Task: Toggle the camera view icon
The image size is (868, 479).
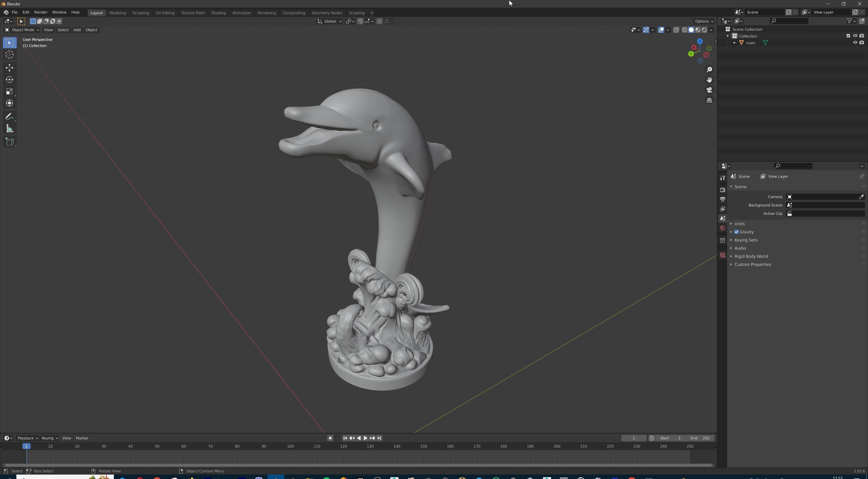Action: (709, 90)
